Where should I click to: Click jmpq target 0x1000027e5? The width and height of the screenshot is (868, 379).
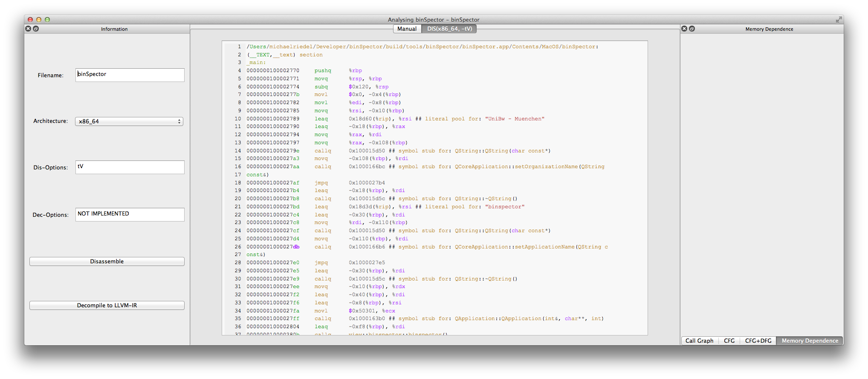tap(367, 262)
